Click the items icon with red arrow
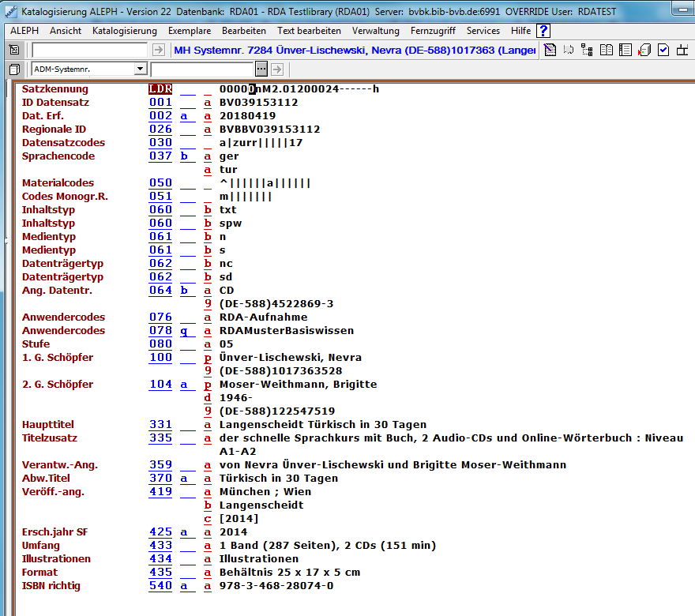 (644, 50)
